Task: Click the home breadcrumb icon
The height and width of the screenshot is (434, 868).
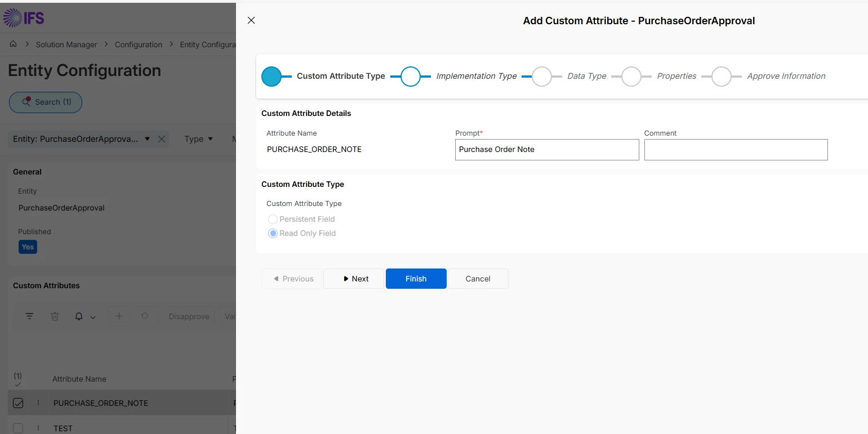Action: click(x=13, y=44)
